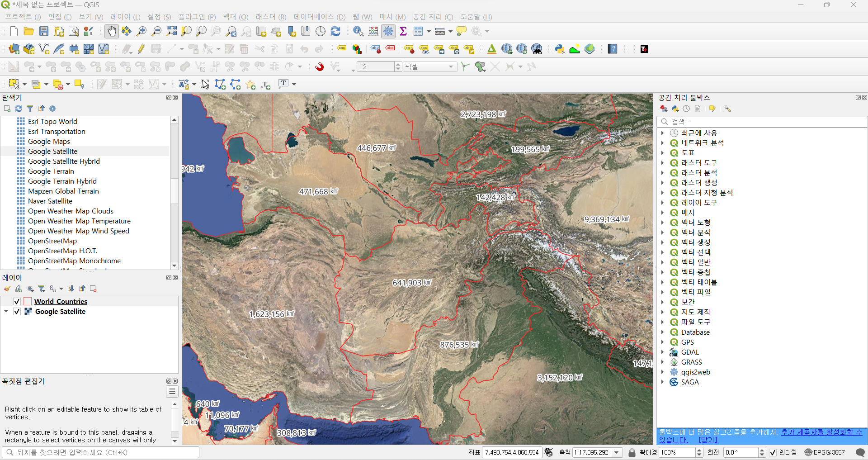Viewport: 868px width, 460px height.
Task: Open Temporal Controller clock icon
Action: click(321, 31)
